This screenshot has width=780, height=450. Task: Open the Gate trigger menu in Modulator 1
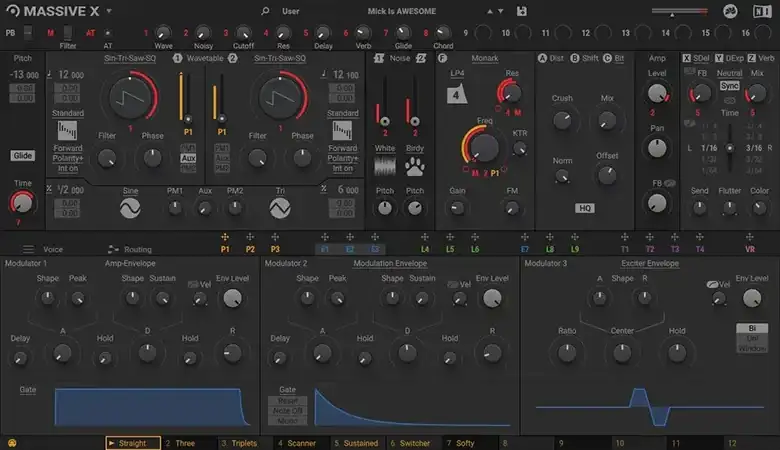click(28, 389)
